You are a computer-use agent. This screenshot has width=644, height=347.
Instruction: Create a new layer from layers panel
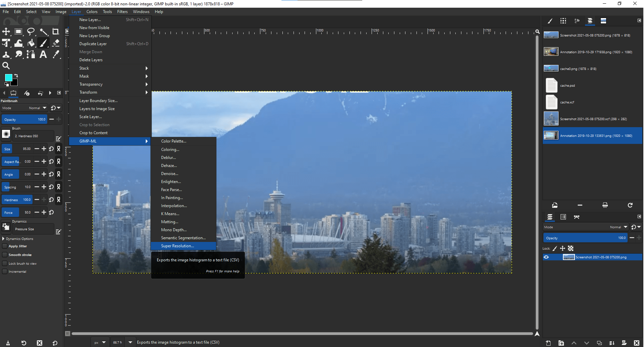(548, 343)
